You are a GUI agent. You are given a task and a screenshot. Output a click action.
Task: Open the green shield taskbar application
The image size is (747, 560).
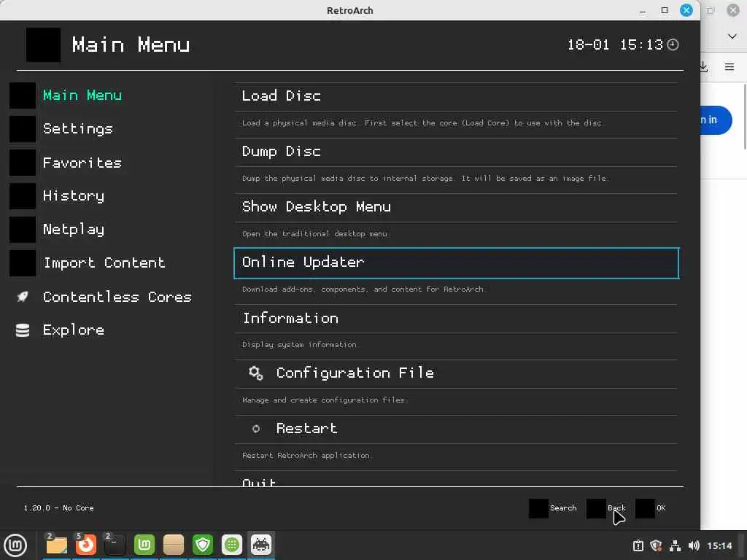(x=203, y=545)
